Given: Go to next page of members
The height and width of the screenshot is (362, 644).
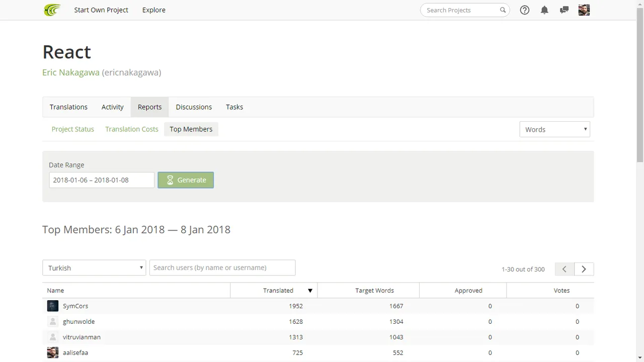Looking at the screenshot, I should [x=584, y=269].
